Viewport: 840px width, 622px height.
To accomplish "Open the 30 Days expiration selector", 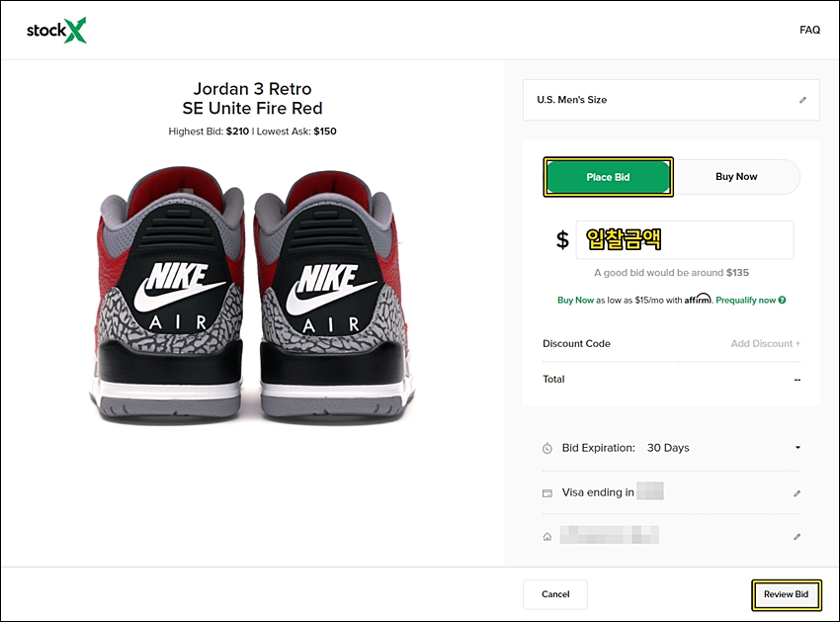I will (668, 448).
